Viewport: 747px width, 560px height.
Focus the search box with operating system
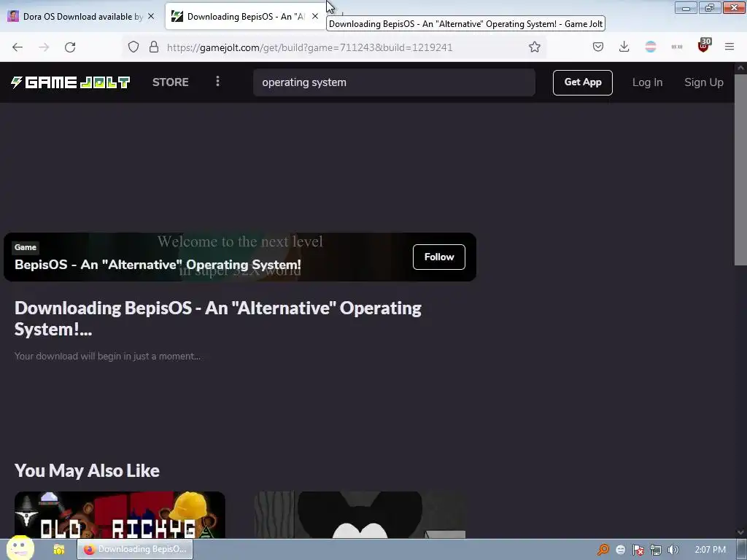click(x=394, y=82)
